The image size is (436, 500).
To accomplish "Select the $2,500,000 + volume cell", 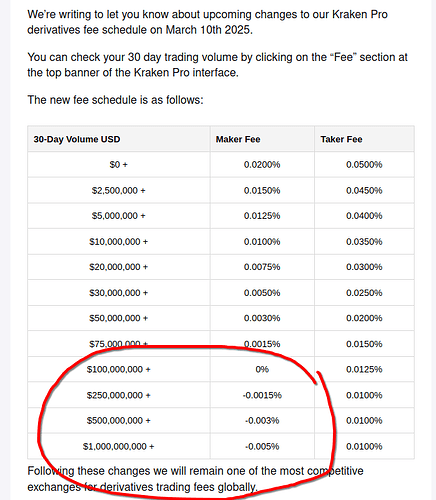I will (x=119, y=190).
